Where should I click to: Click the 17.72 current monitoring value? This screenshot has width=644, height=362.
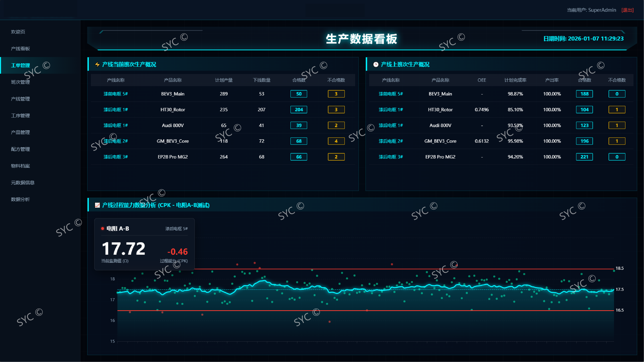tap(124, 249)
